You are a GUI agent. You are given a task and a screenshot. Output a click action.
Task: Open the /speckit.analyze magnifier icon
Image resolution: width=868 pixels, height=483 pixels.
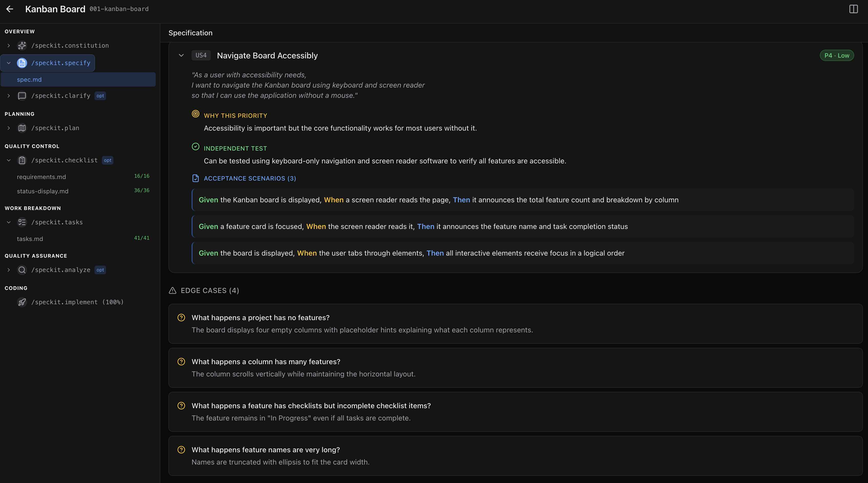click(x=22, y=270)
